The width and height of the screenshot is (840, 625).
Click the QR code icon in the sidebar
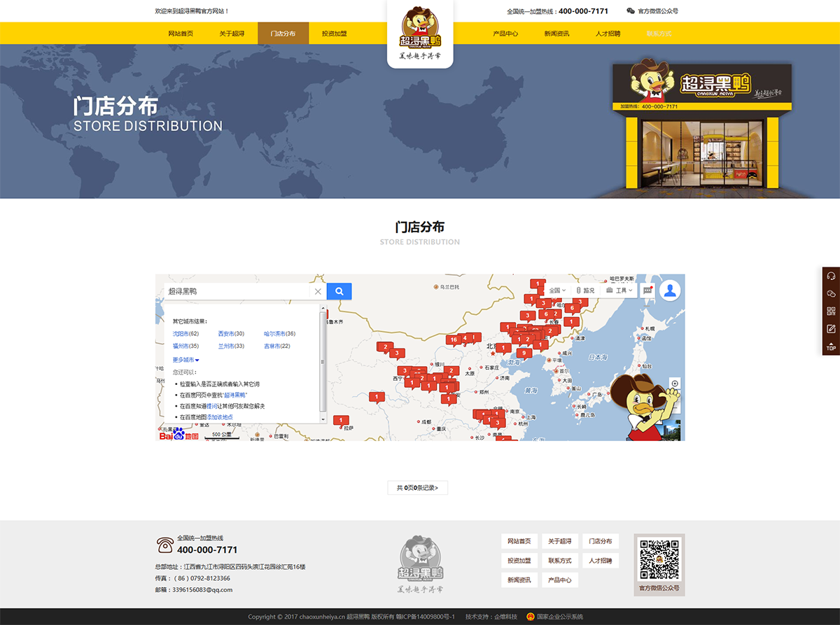pos(831,311)
